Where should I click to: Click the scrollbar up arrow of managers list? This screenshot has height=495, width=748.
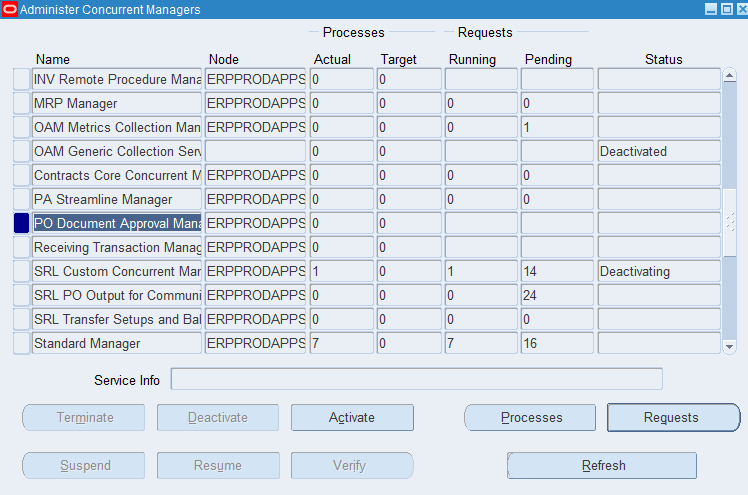(729, 75)
